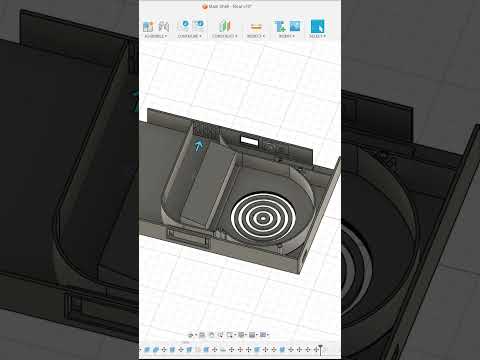The height and width of the screenshot is (360, 480).
Task: Click the New Component icon in Assemble group
Action: click(148, 26)
